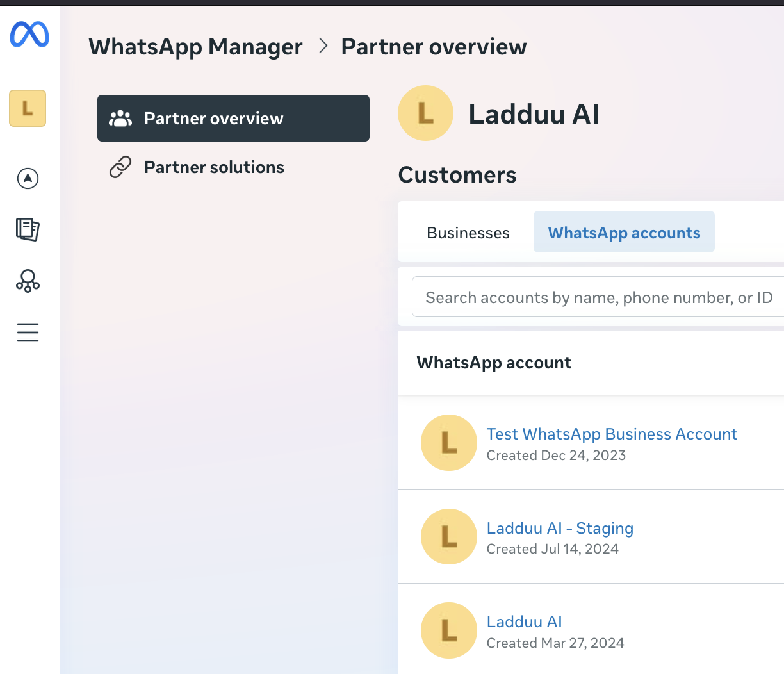The width and height of the screenshot is (784, 674).
Task: Click the large Ladduu AI header avatar
Action: tap(426, 113)
